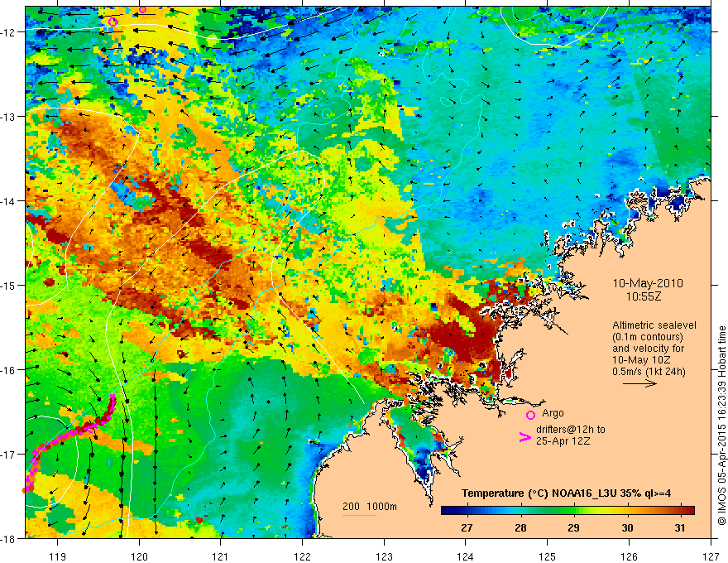
Task: Click the '10-May-2010' date label
Action: point(648,283)
